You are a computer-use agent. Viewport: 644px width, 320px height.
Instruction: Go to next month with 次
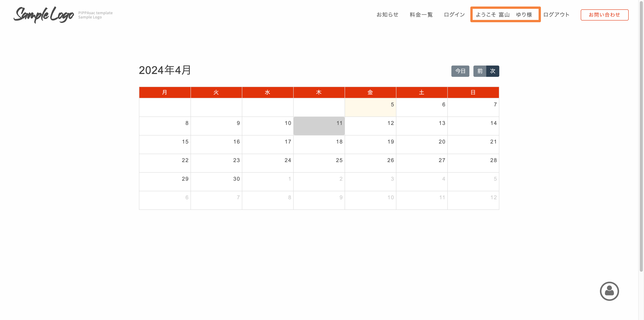pyautogui.click(x=493, y=71)
